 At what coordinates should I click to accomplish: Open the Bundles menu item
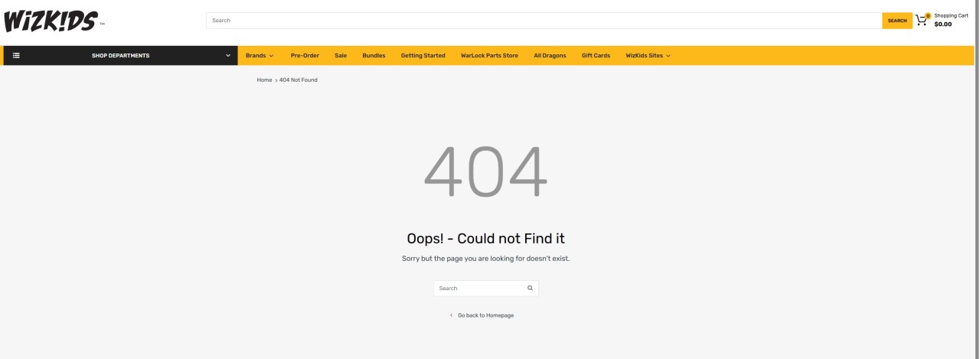coord(374,55)
